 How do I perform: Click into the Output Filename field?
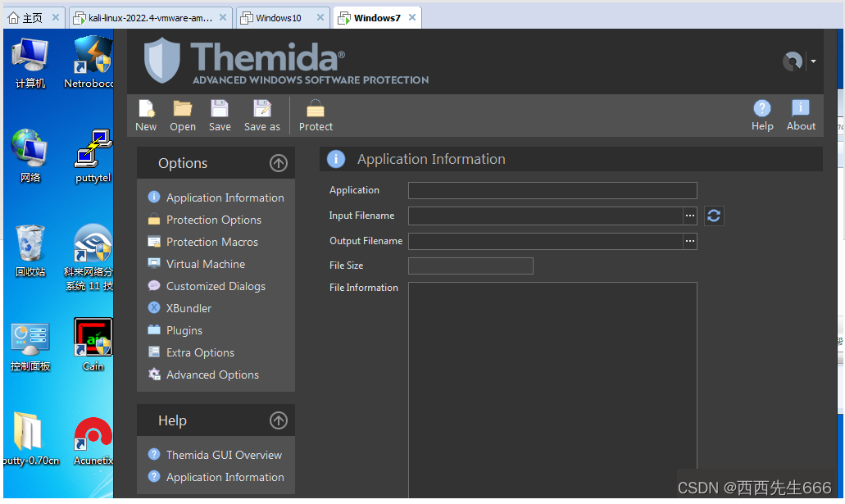point(545,241)
